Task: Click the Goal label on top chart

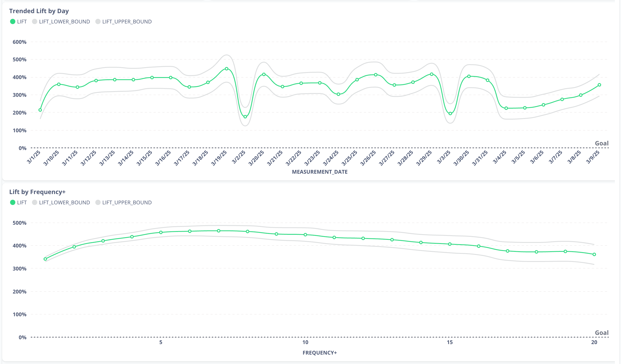Action: click(x=601, y=143)
